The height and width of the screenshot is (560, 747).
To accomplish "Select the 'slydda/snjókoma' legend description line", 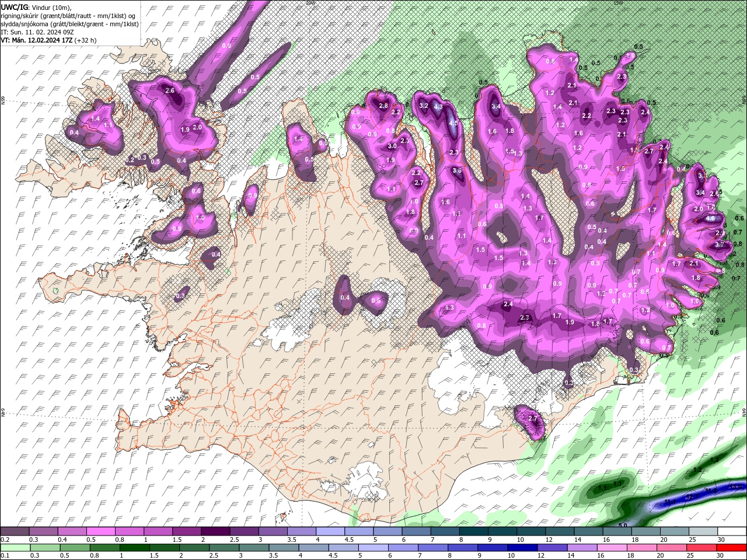I will [69, 24].
